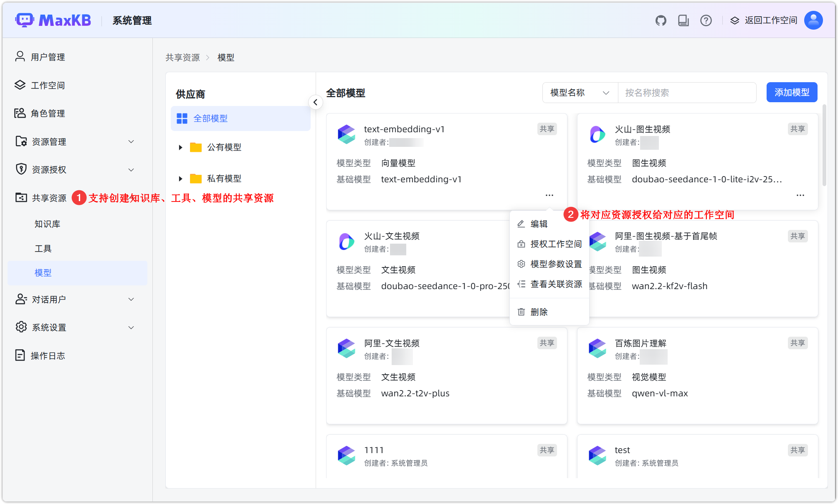Open 角色管理 from the sidebar
The width and height of the screenshot is (838, 504).
click(x=48, y=113)
